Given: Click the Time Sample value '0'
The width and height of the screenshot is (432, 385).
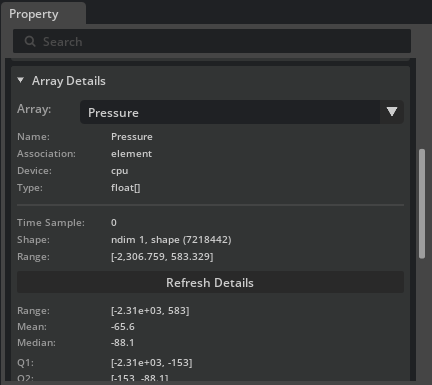Looking at the screenshot, I should [114, 223].
